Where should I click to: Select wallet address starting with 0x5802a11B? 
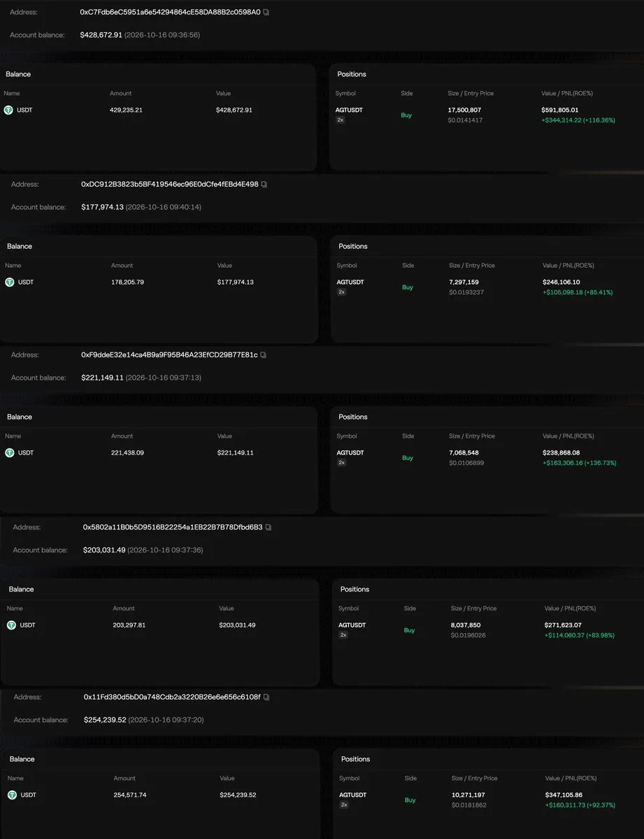click(173, 527)
